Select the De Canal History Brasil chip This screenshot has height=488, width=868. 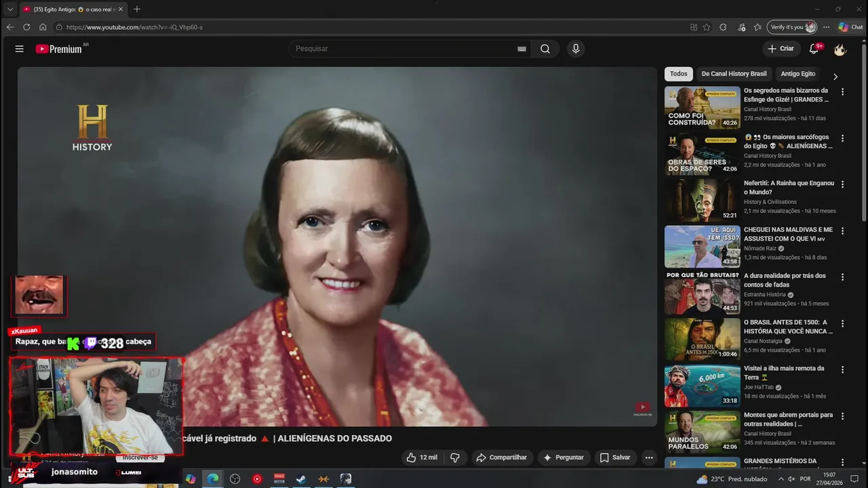coord(734,74)
